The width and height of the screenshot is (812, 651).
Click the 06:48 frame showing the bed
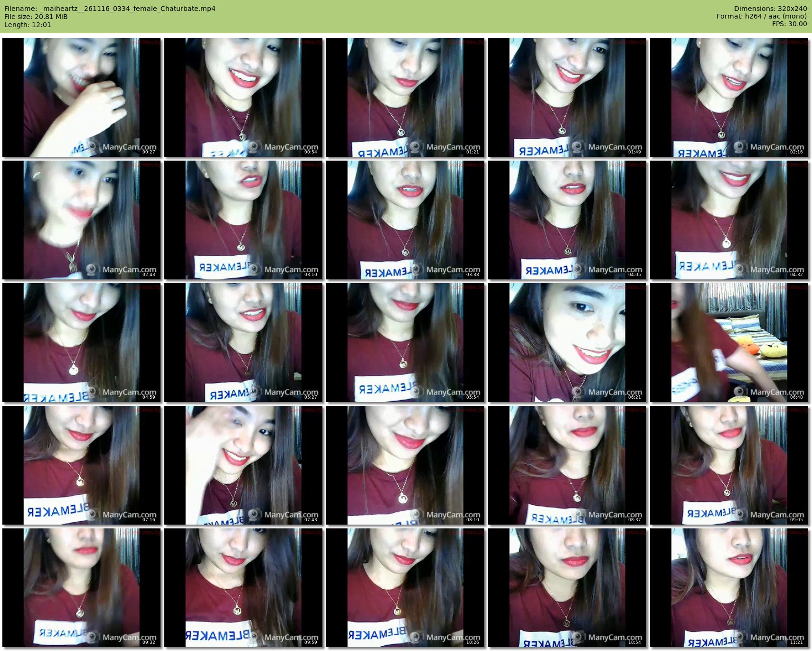(x=729, y=343)
